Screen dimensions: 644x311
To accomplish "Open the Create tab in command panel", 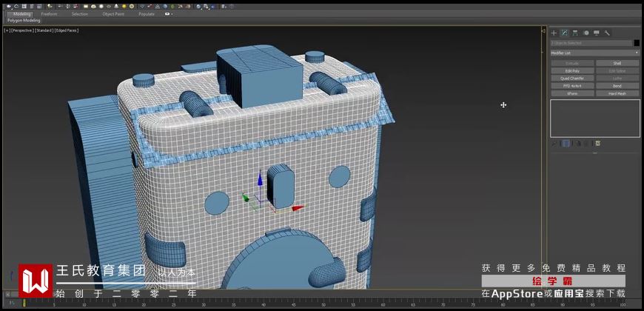I will (x=554, y=33).
